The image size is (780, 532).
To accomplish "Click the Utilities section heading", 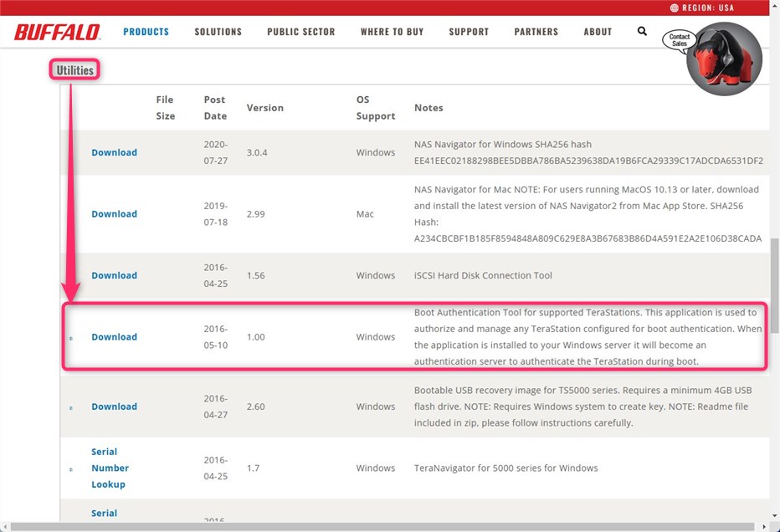I will (x=74, y=70).
